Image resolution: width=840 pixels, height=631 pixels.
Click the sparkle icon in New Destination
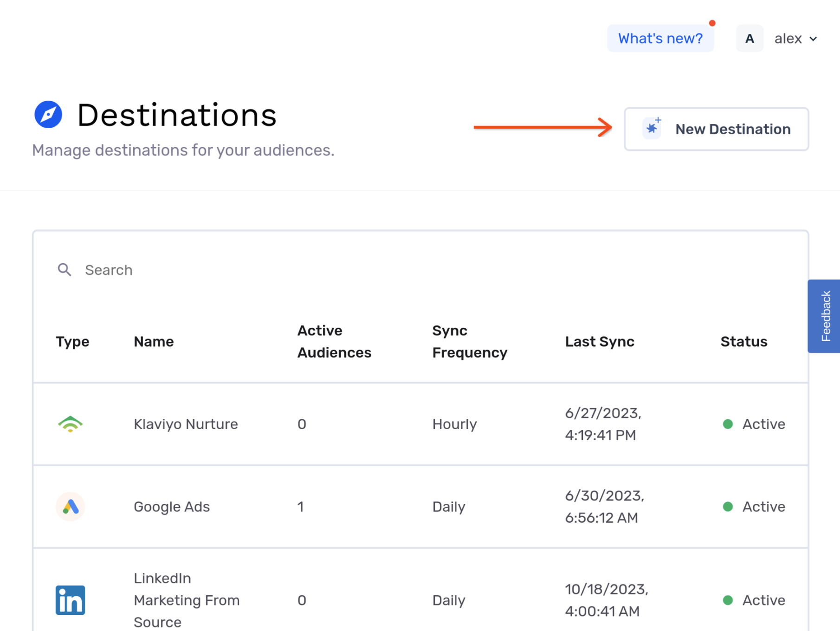(653, 128)
